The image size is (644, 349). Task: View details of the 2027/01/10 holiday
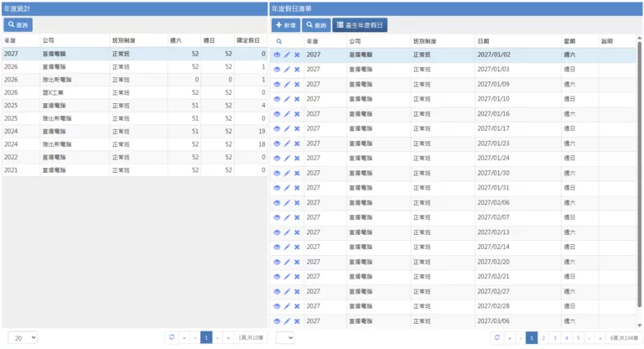click(x=278, y=99)
